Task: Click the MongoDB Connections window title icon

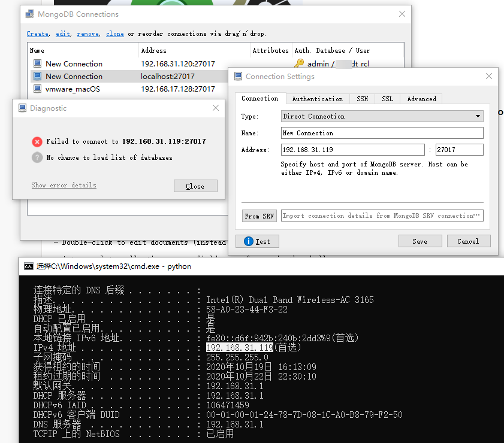Action: 29,14
